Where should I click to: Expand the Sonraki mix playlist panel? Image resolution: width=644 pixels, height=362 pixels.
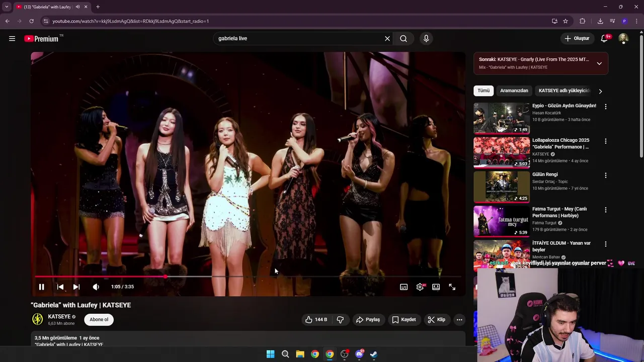coord(599,63)
